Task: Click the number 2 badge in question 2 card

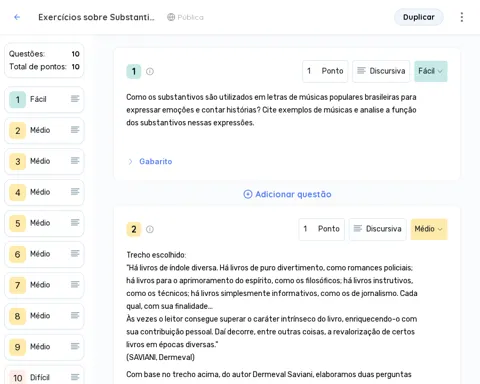Action: click(x=134, y=229)
